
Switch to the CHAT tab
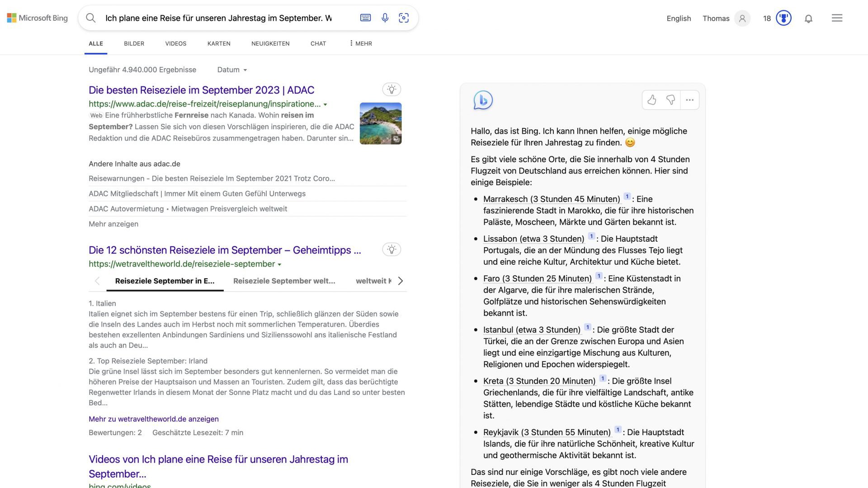(x=318, y=43)
